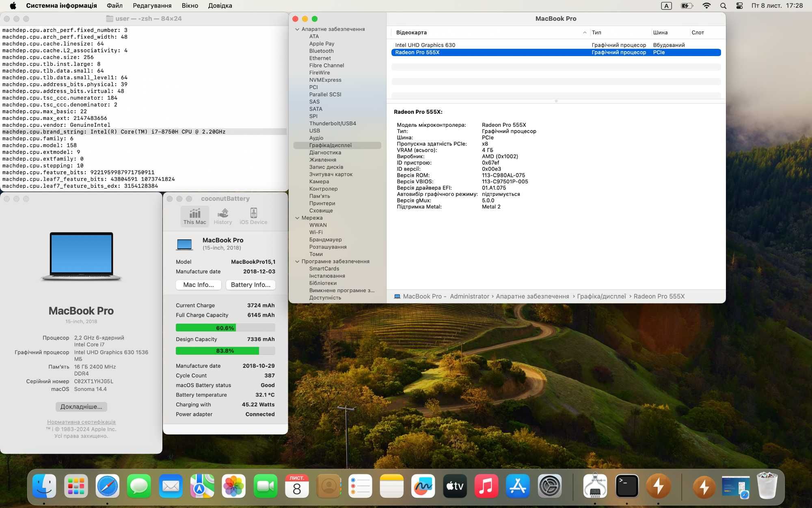
Task: Click Графіка/дисплеї in bottom path bar
Action: (x=601, y=296)
